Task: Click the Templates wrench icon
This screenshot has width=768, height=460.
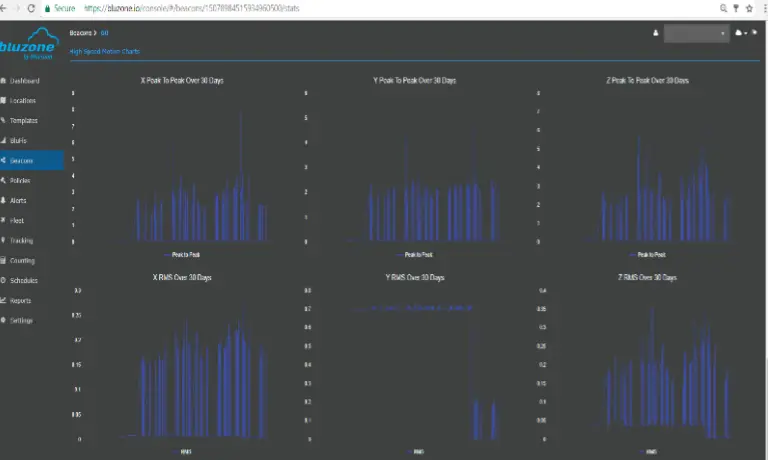Action: pos(3,120)
